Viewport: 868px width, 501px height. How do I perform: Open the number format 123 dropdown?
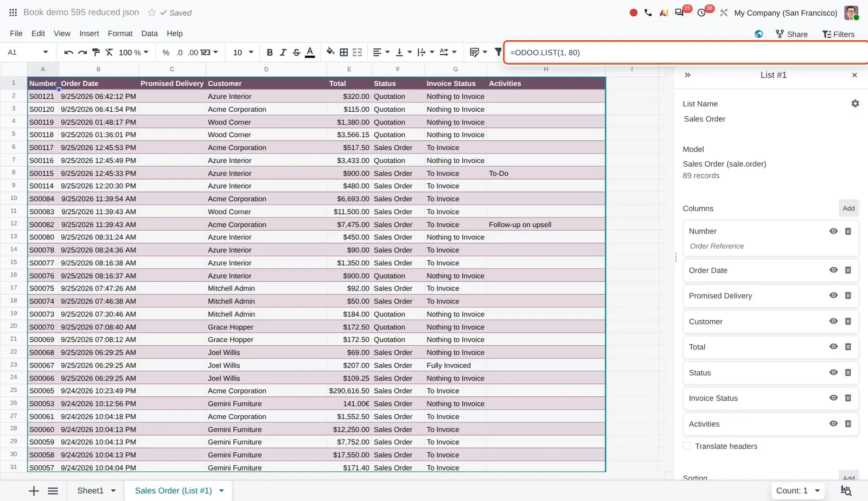(209, 52)
